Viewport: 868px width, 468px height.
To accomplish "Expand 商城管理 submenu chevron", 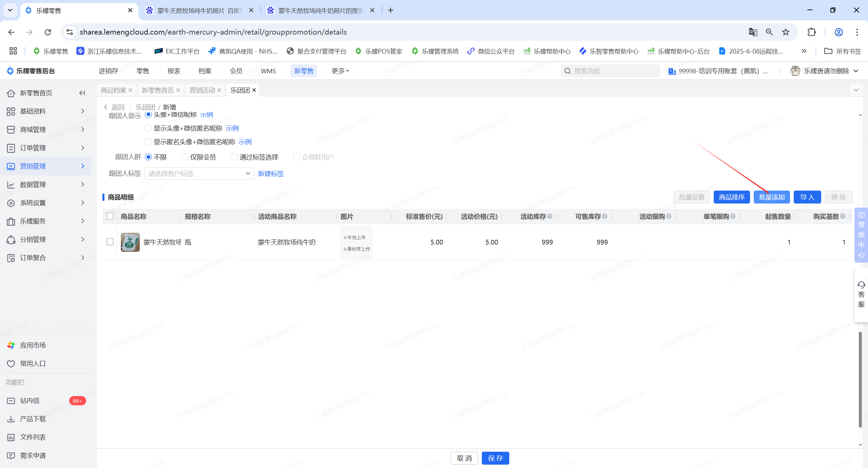I will pyautogui.click(x=83, y=129).
